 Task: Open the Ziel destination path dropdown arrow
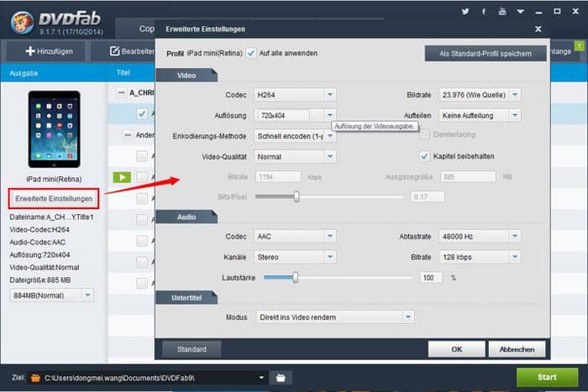(x=261, y=378)
